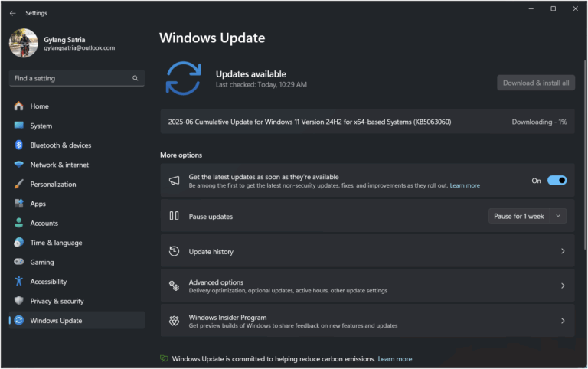Maximize the Settings window
Screen dimensions: 588x369
tap(553, 8)
